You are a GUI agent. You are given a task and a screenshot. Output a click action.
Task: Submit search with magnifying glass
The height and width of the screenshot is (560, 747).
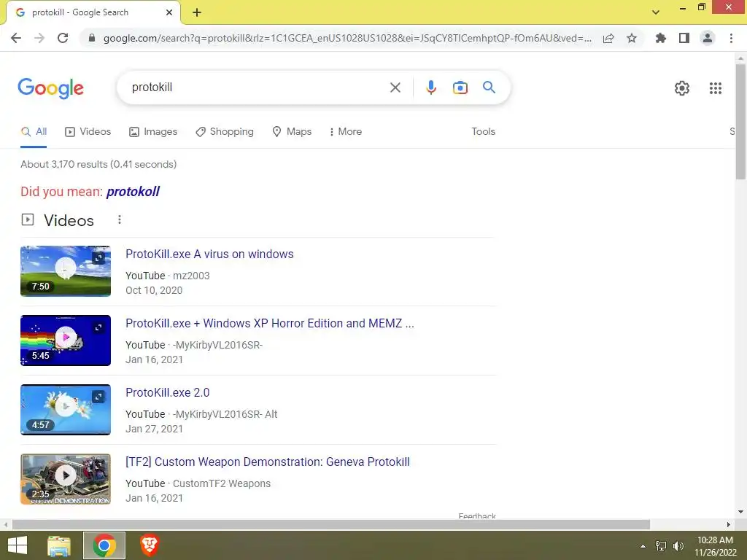tap(489, 87)
